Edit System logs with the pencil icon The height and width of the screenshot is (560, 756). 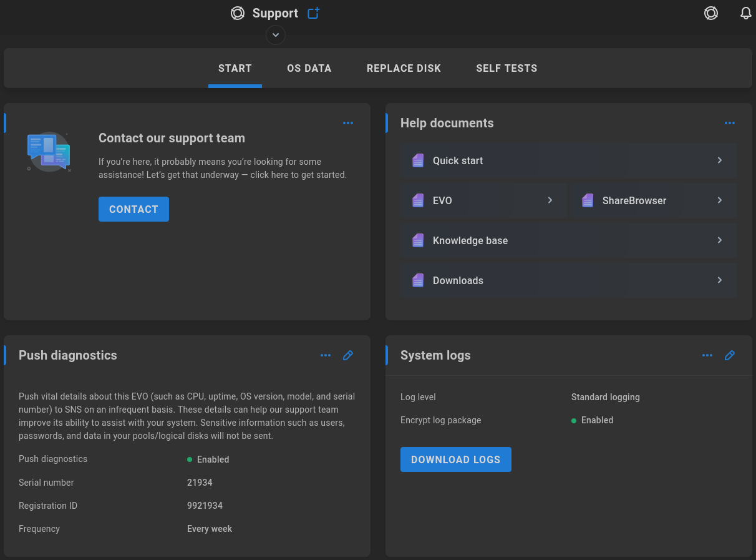[730, 355]
